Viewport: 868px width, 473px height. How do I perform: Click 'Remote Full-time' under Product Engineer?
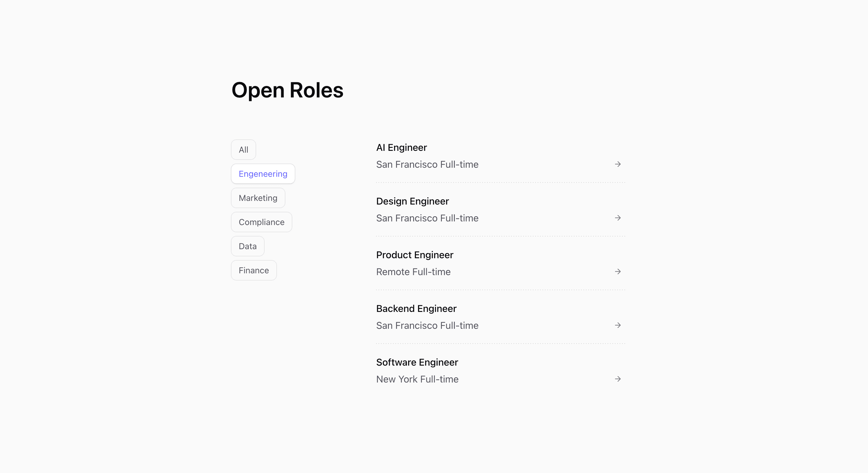tap(413, 272)
